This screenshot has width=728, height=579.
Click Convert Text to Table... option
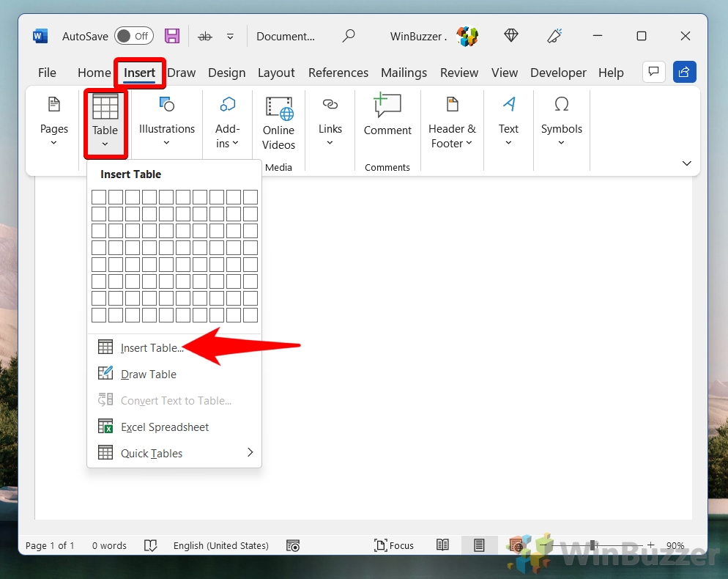pyautogui.click(x=174, y=401)
